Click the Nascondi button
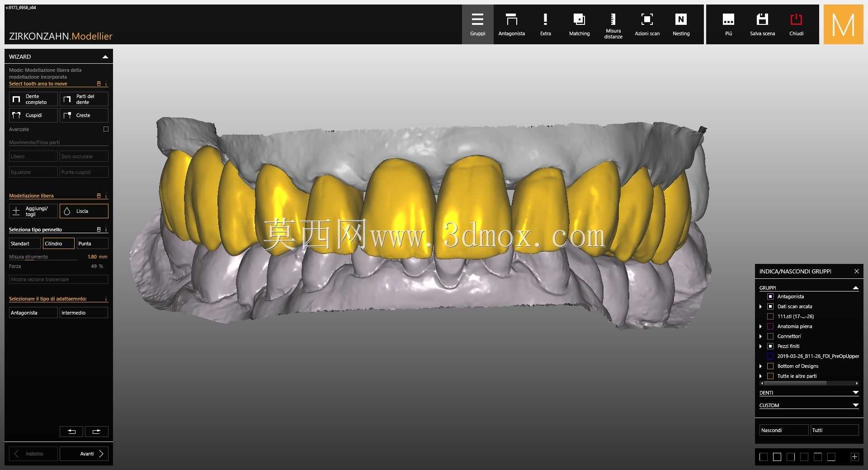 (x=784, y=430)
